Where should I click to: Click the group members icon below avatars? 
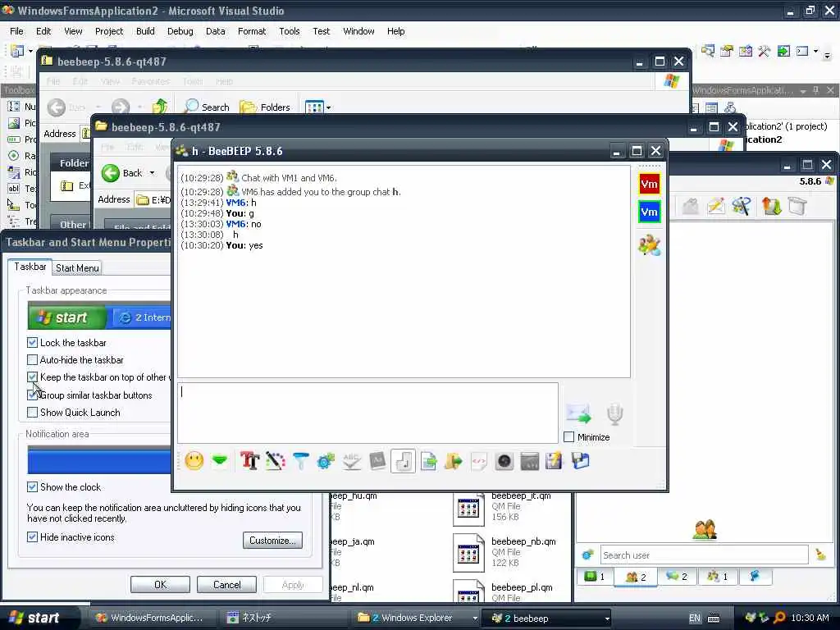[650, 244]
